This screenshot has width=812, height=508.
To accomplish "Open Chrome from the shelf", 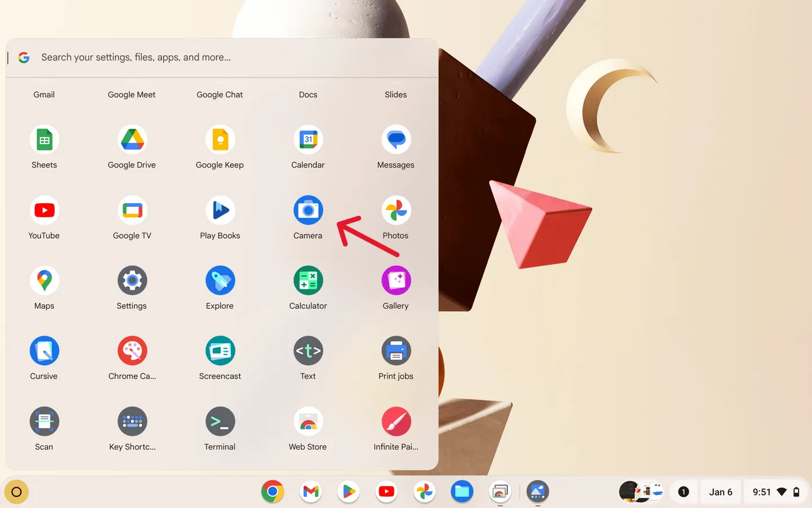I will [x=273, y=492].
